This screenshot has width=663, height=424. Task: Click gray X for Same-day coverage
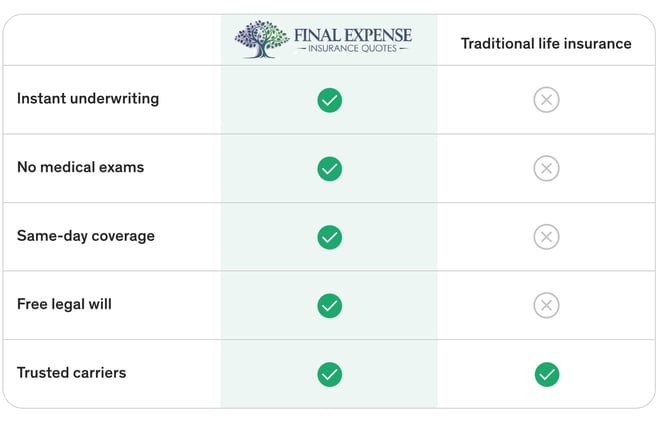pos(546,237)
